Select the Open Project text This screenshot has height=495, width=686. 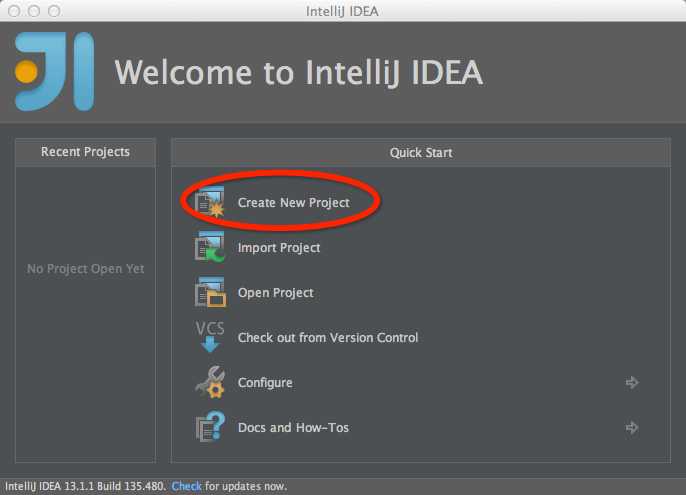click(x=275, y=293)
